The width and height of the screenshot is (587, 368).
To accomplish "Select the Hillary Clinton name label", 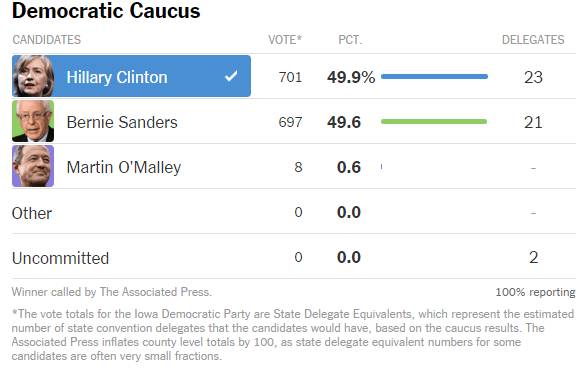I will (117, 77).
